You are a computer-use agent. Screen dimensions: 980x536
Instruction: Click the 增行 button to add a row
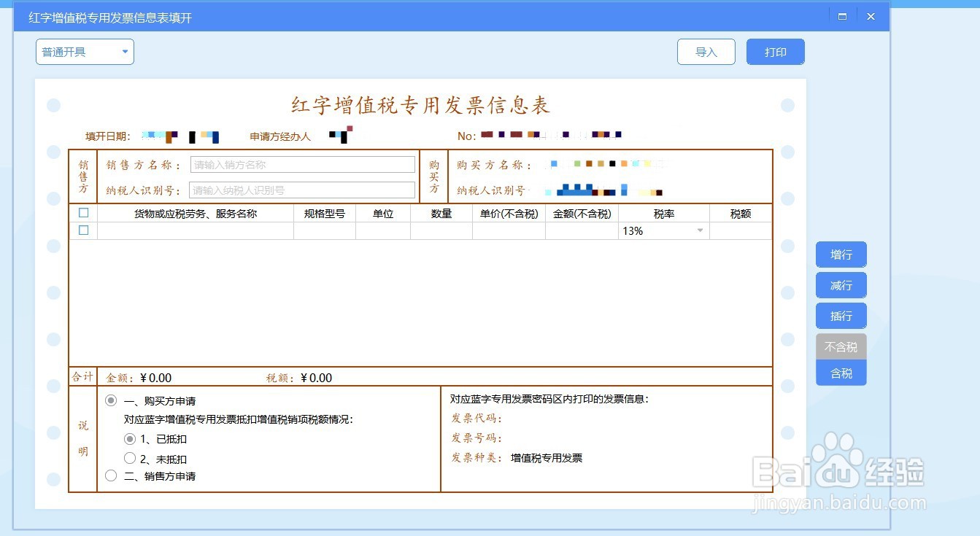coord(841,255)
